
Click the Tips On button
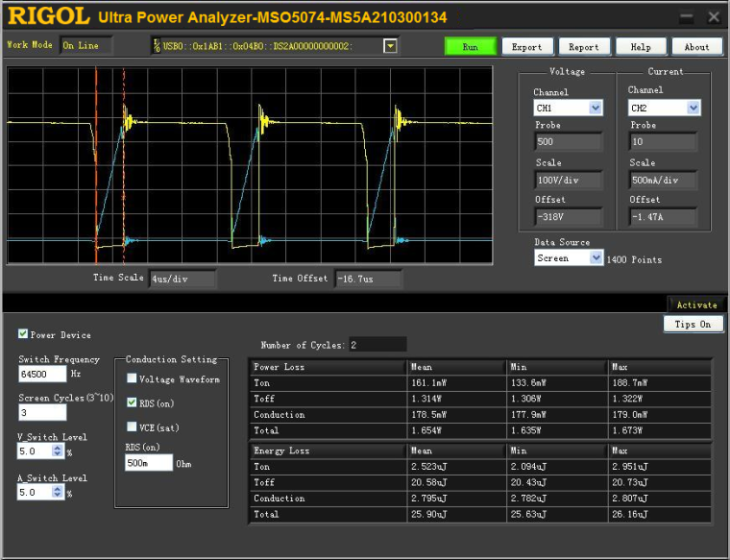point(692,325)
